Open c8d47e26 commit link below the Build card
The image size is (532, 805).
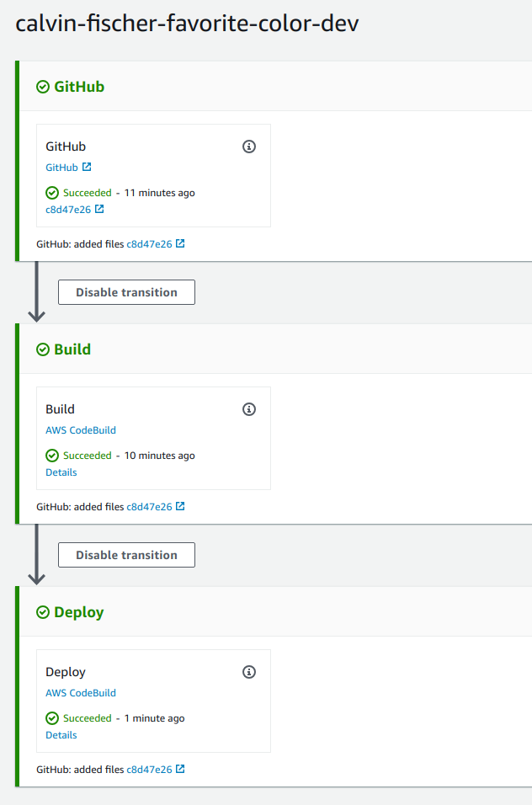point(149,507)
